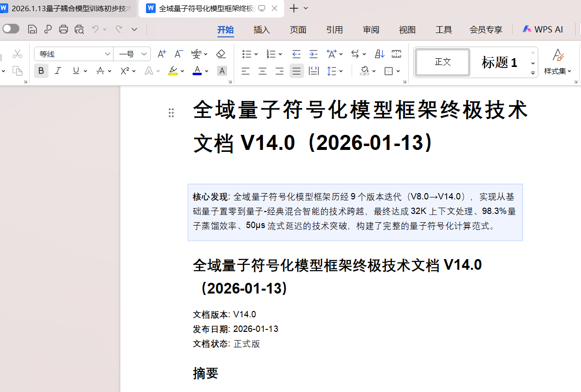The height and width of the screenshot is (392, 581).
Task: Click the Align Left icon
Action: pyautogui.click(x=245, y=71)
